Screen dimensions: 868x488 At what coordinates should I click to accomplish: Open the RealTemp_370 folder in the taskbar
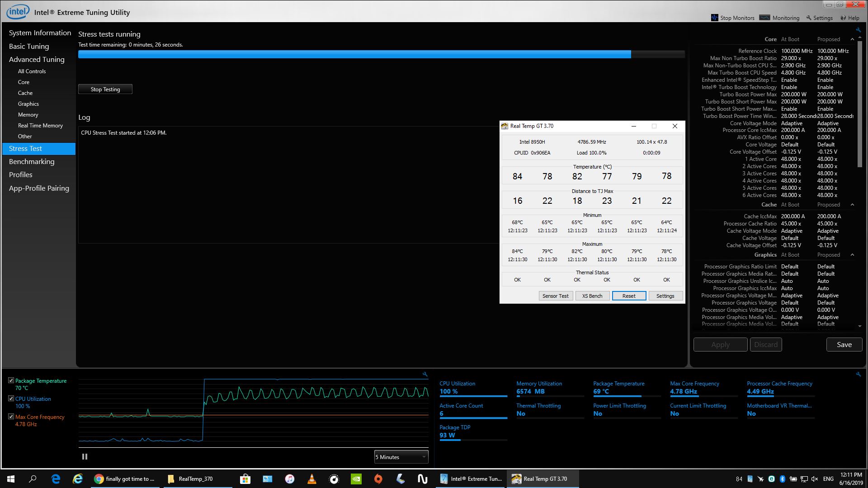point(197,479)
